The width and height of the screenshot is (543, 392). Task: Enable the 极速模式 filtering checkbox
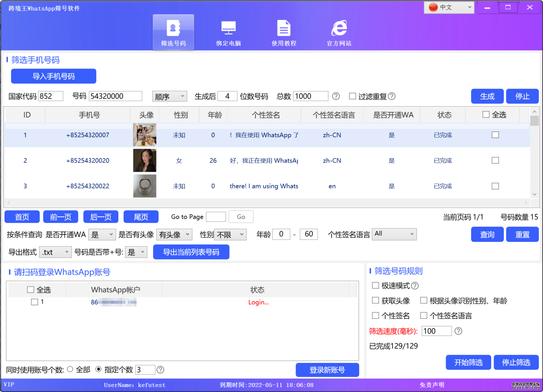pos(375,285)
